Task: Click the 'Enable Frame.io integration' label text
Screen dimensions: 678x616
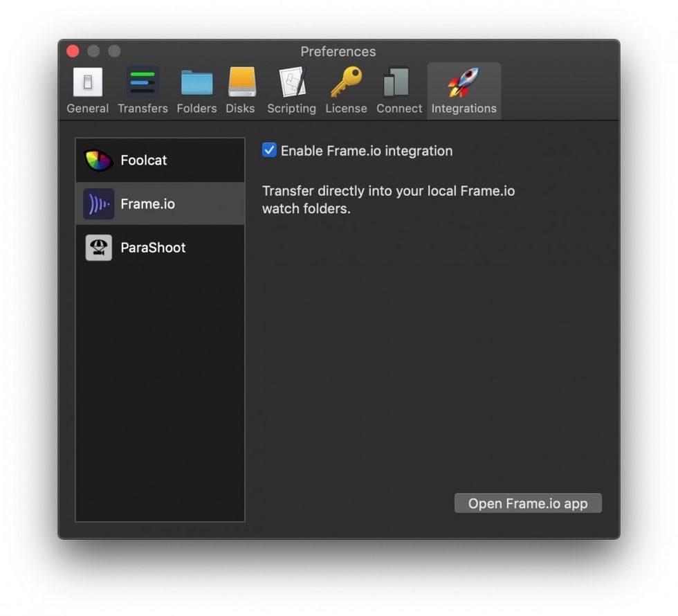Action: (367, 151)
